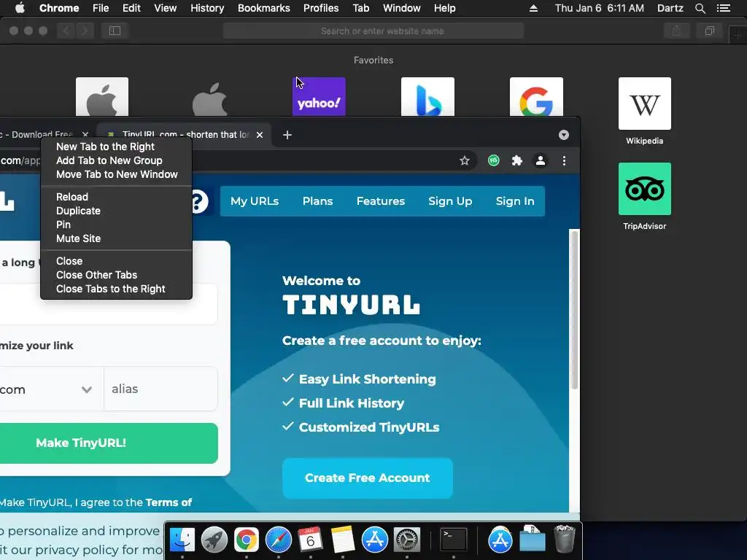The image size is (747, 560).
Task: Open a new tab with the plus button
Action: pos(287,135)
